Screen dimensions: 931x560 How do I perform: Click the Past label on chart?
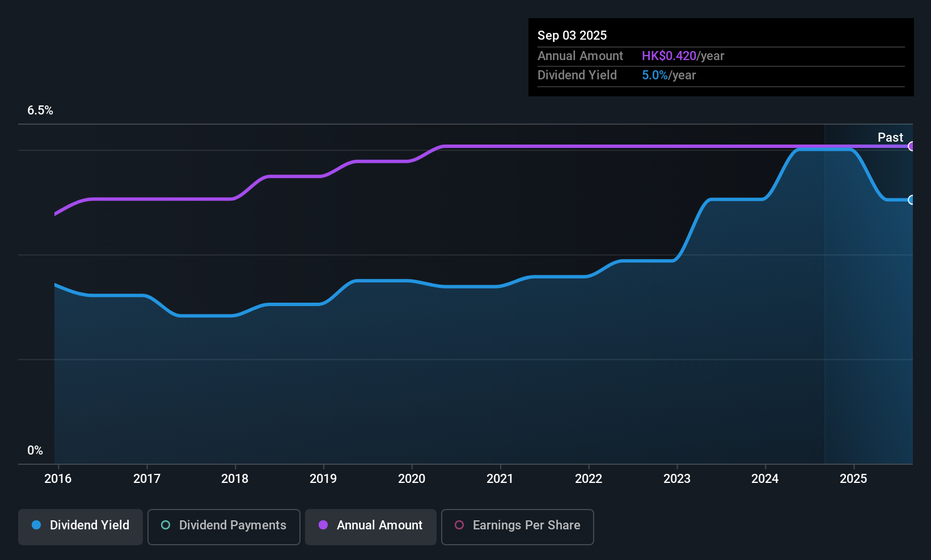click(x=890, y=138)
